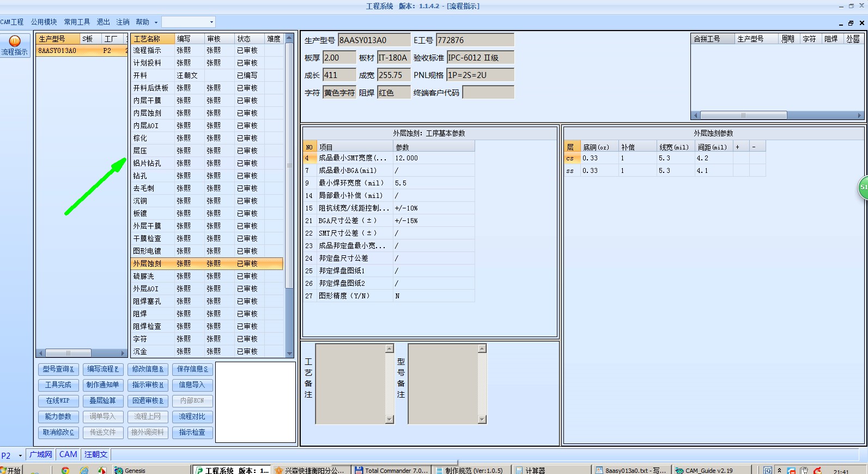Click the 退出 menu item
The width and height of the screenshot is (868, 474).
tap(103, 22)
